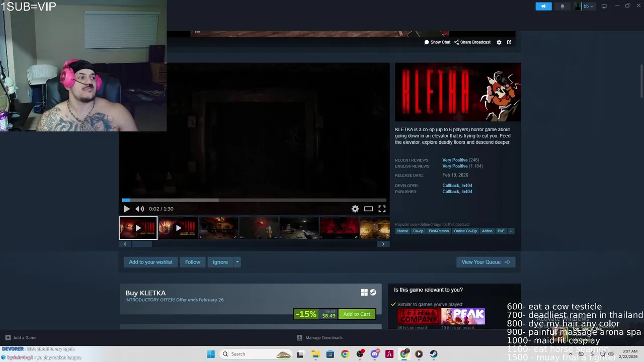Click the Windows platform icon
Image resolution: width=644 pixels, height=362 pixels.
click(x=364, y=293)
